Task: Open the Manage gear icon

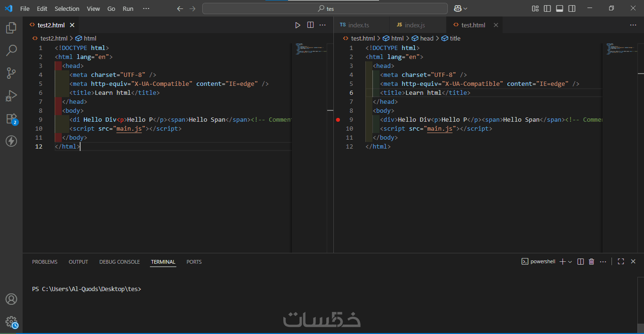Action: pos(11,322)
